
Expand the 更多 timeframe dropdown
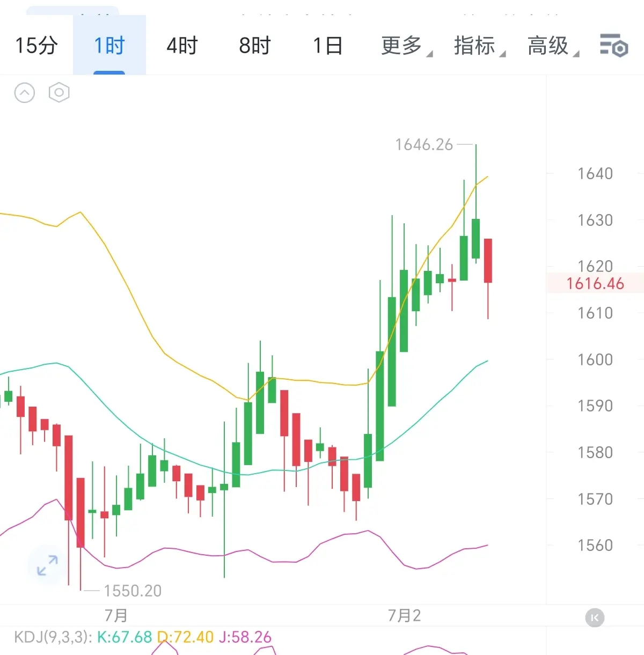(x=406, y=46)
